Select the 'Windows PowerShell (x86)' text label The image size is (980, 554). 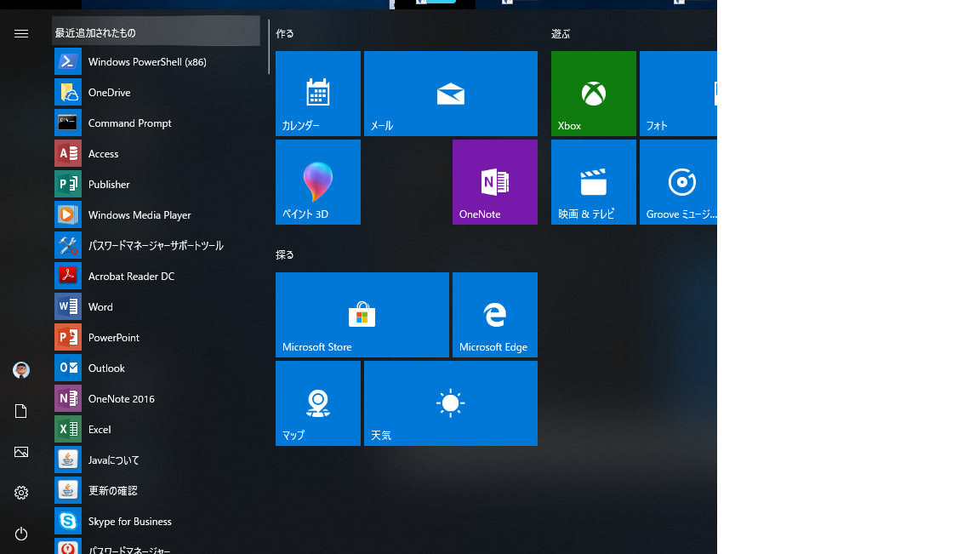click(x=147, y=62)
